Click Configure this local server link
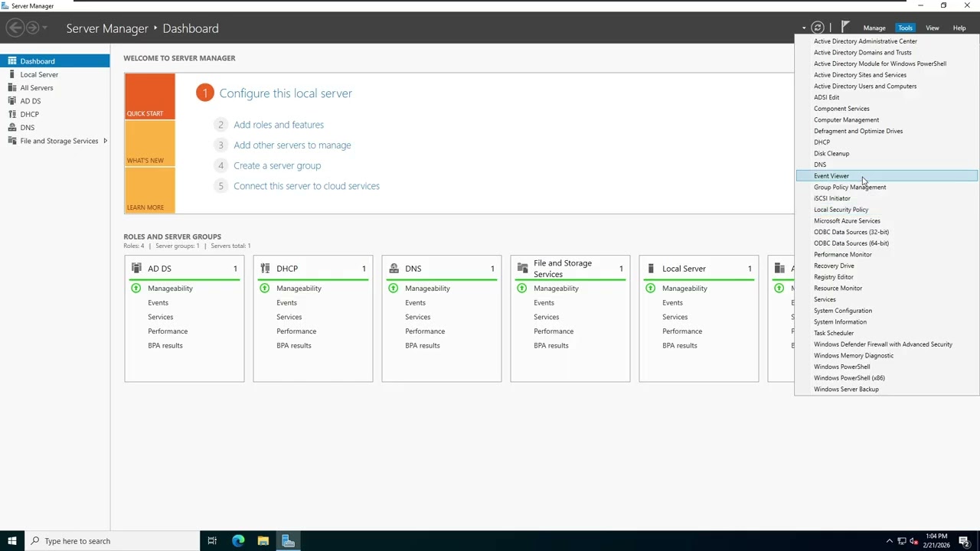 pyautogui.click(x=286, y=93)
